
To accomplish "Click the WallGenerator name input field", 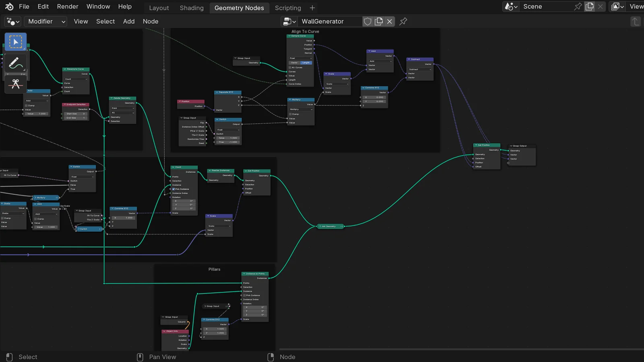I will click(x=331, y=21).
